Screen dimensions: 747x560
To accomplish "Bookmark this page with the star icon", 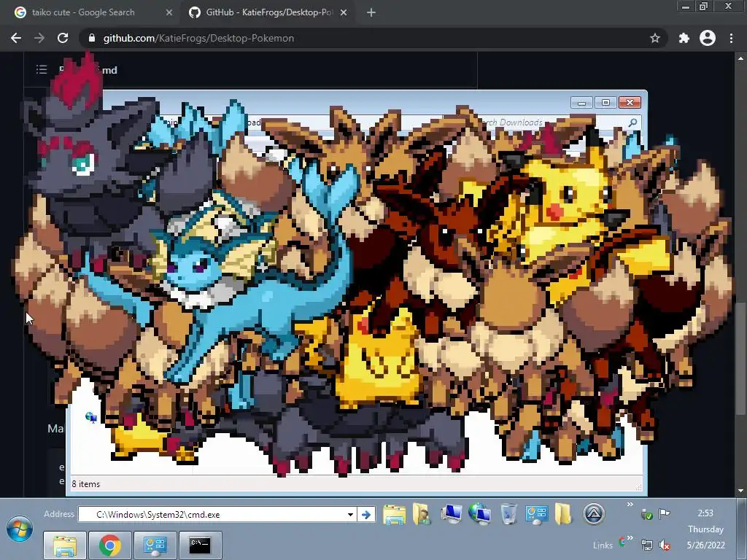I will (x=655, y=38).
